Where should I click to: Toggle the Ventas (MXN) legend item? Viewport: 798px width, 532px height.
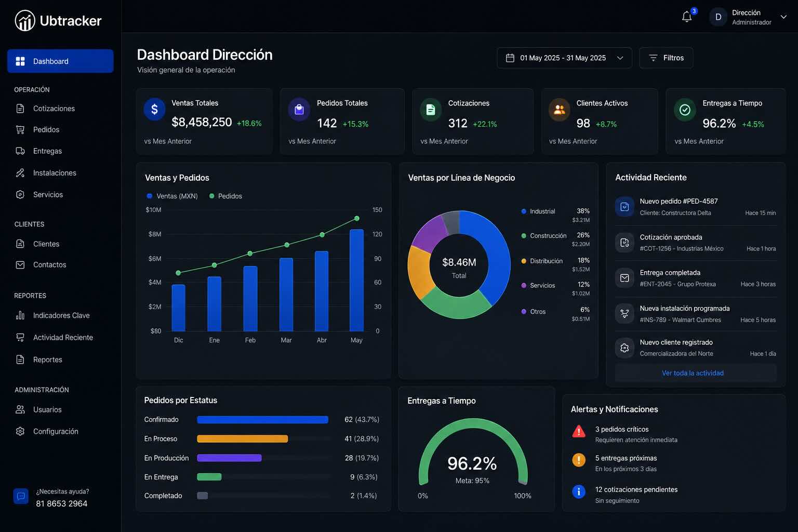click(172, 196)
